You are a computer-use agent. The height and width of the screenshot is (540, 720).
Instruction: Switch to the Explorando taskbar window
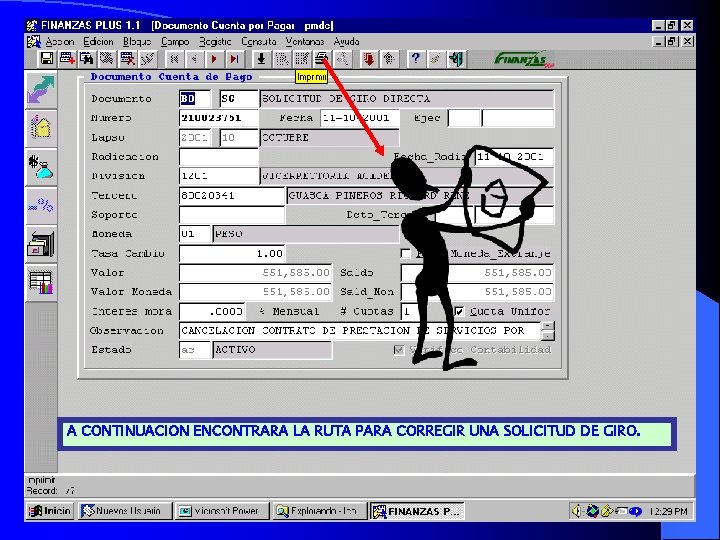click(319, 511)
